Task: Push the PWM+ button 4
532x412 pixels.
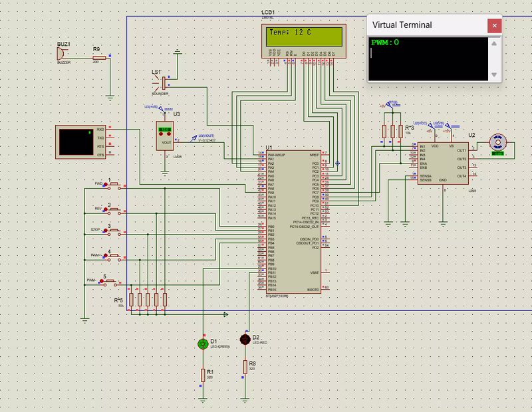Action: (114, 257)
